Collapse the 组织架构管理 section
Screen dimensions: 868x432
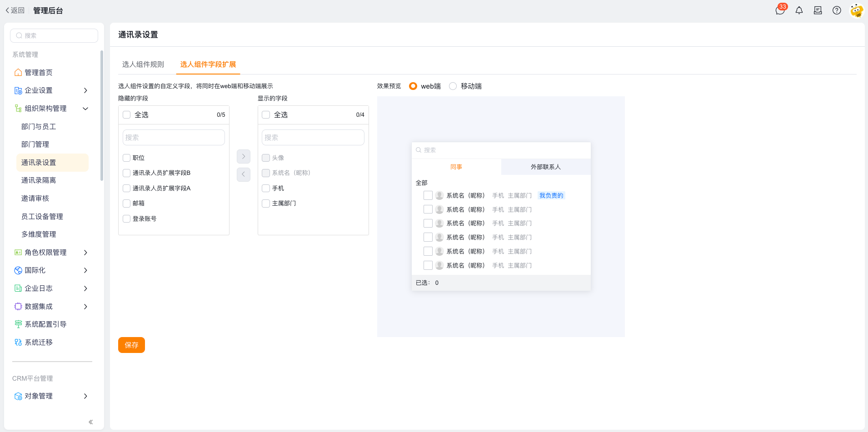click(x=51, y=109)
